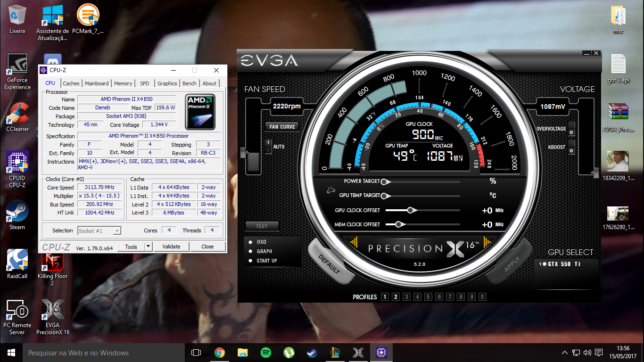
Task: Launch the CPUID CPU-Z desktop shortcut
Action: pyautogui.click(x=17, y=169)
